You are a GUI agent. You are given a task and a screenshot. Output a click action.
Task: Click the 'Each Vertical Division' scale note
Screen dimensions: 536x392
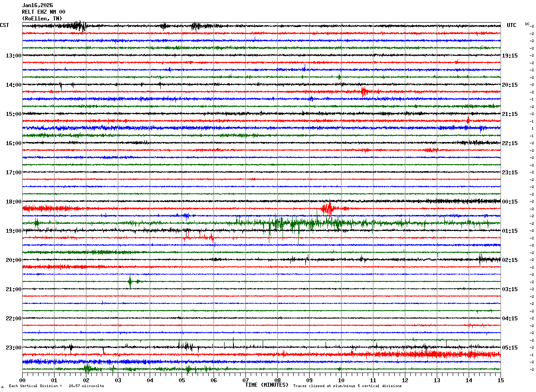tap(57, 386)
